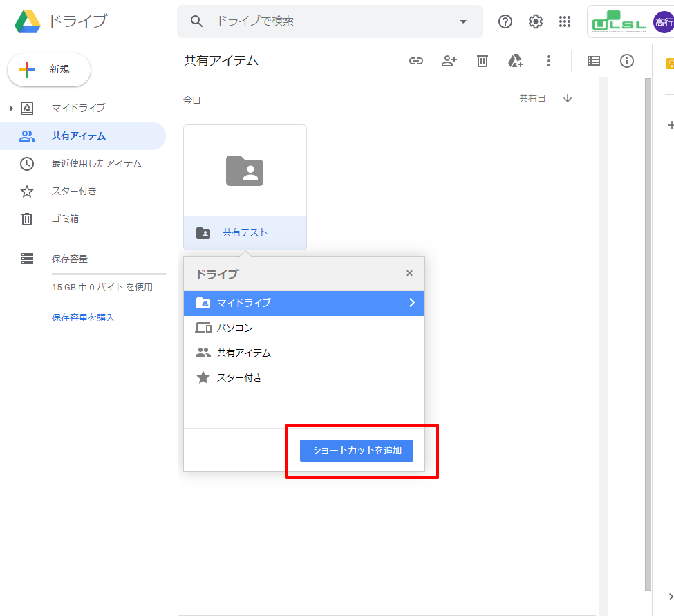Show the details info panel
674x616 pixels.
(x=627, y=61)
